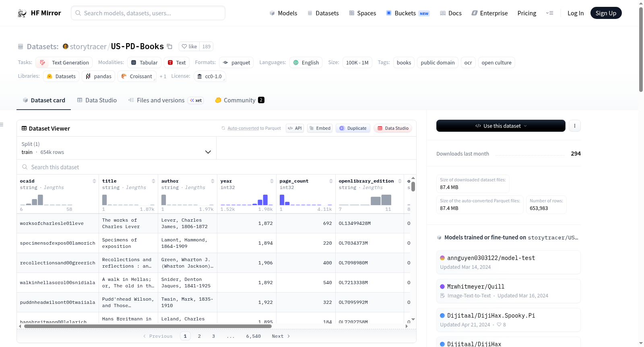Click the Sign Up button
The width and height of the screenshot is (644, 347).
(606, 13)
